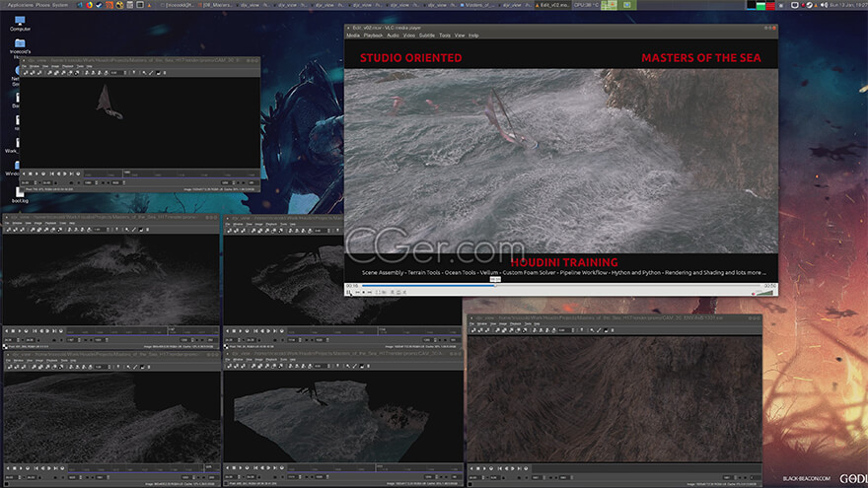Open file icon in bottom-left ocean mesh djv_view

tap(8, 367)
